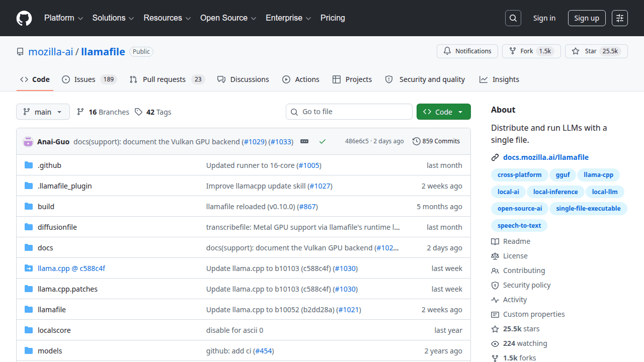644x362 pixels.
Task: Open the .llamafile_plugin folder icon
Action: [x=29, y=186]
